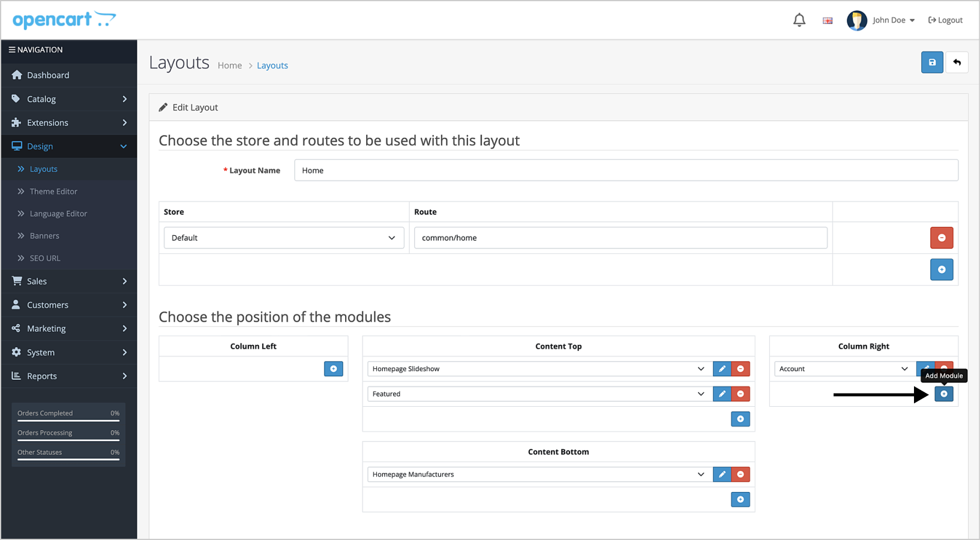The image size is (980, 540).
Task: Click the Logout link
Action: [945, 20]
